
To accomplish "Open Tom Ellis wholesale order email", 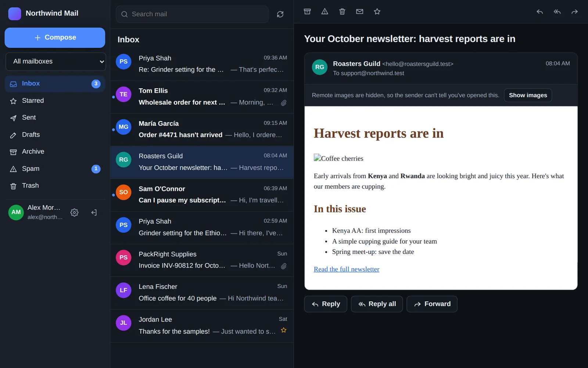I will pyautogui.click(x=202, y=97).
